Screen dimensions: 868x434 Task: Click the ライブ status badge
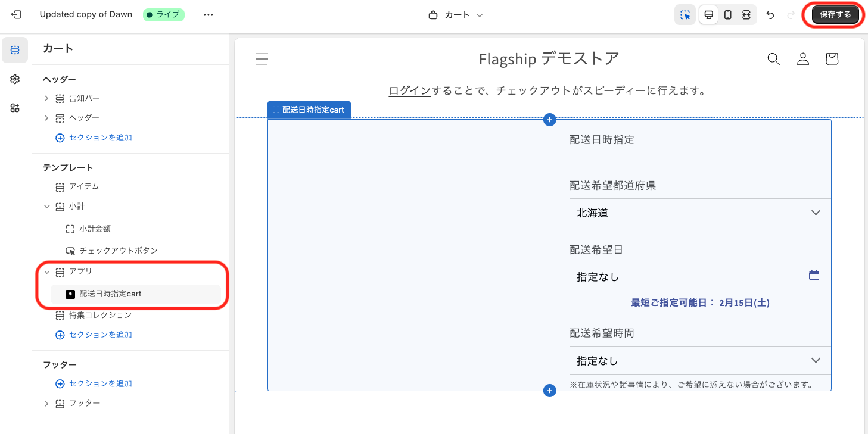pos(164,15)
